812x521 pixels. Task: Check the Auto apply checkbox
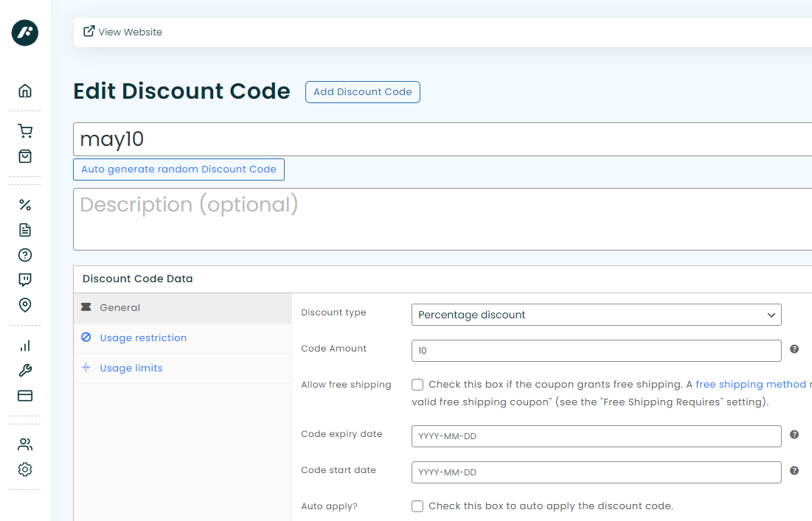[x=417, y=506]
